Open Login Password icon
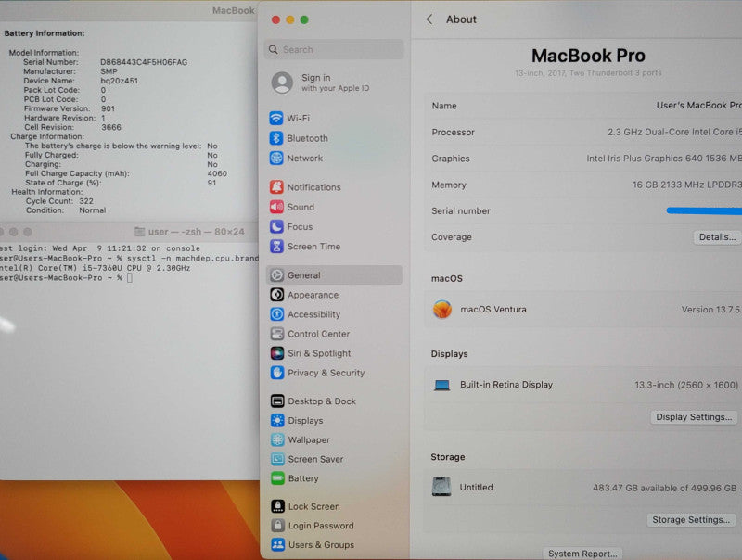 coord(277,526)
